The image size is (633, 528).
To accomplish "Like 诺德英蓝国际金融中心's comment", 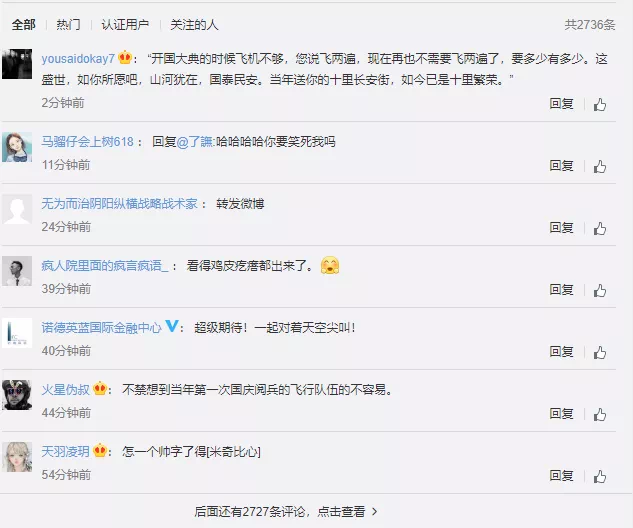I will pyautogui.click(x=600, y=352).
